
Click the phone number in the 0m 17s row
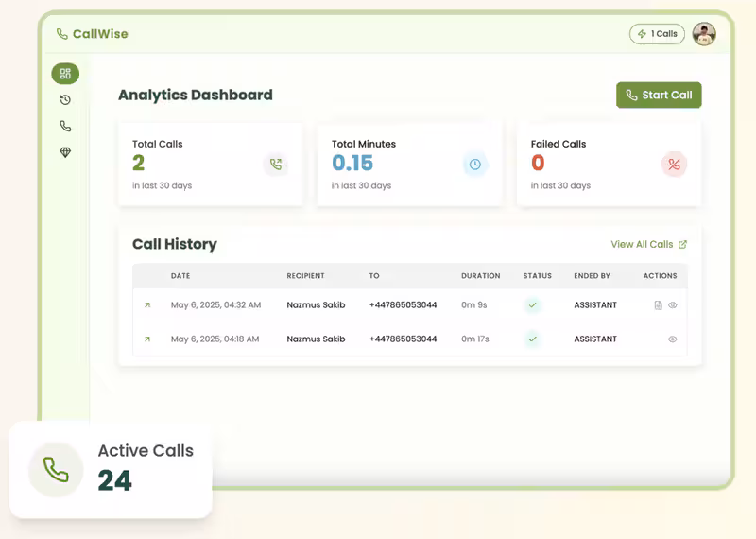pyautogui.click(x=404, y=339)
